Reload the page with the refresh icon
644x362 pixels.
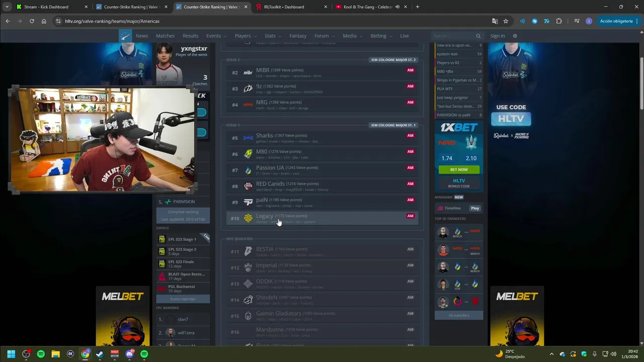[x=32, y=21]
